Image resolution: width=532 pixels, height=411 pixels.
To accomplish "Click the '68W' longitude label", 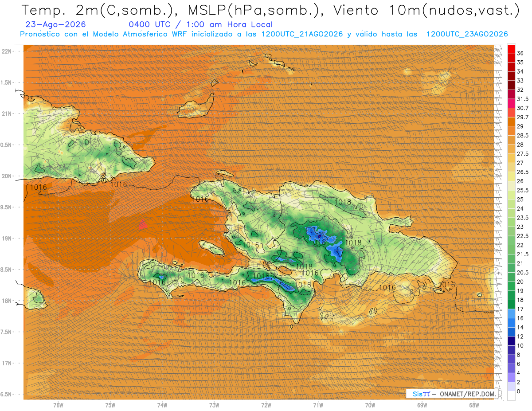I will coord(474,405).
